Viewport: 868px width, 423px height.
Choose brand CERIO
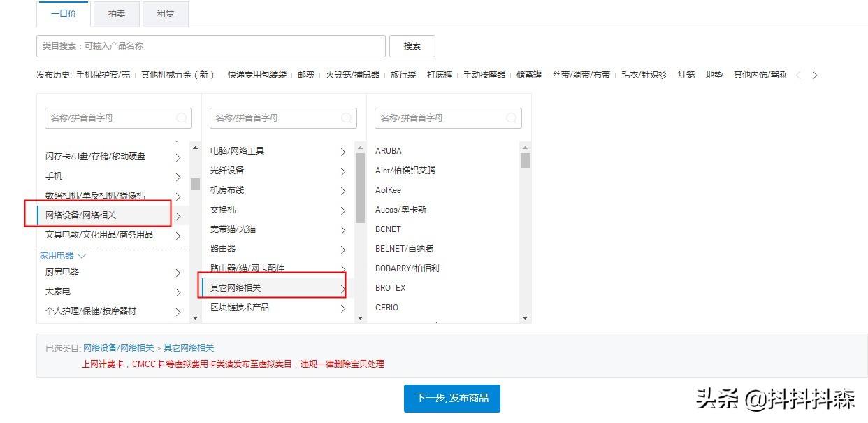click(386, 308)
